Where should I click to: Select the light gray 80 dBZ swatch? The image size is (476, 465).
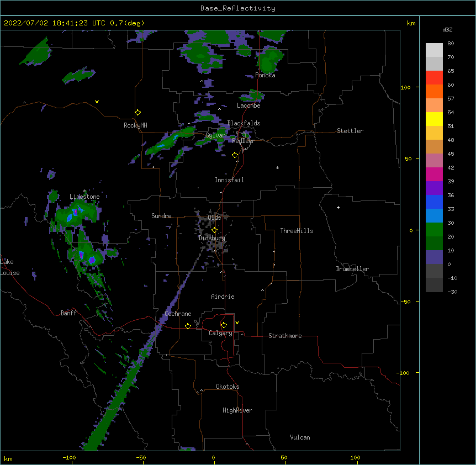point(434,50)
